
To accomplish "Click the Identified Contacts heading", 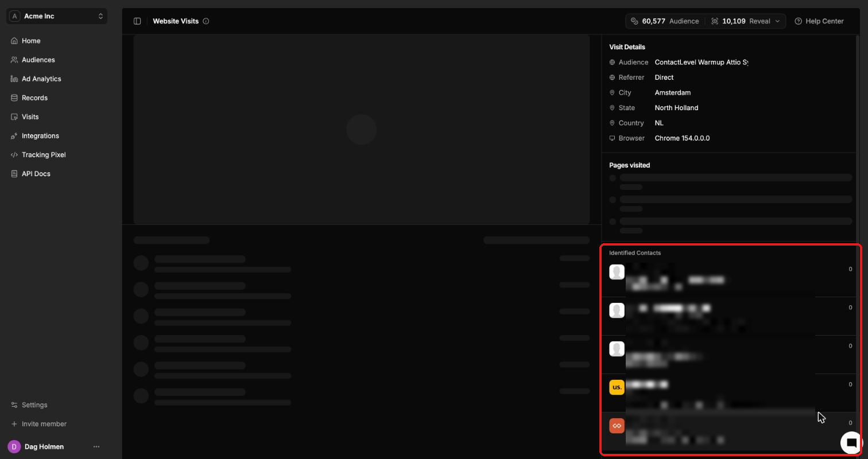I will 635,253.
